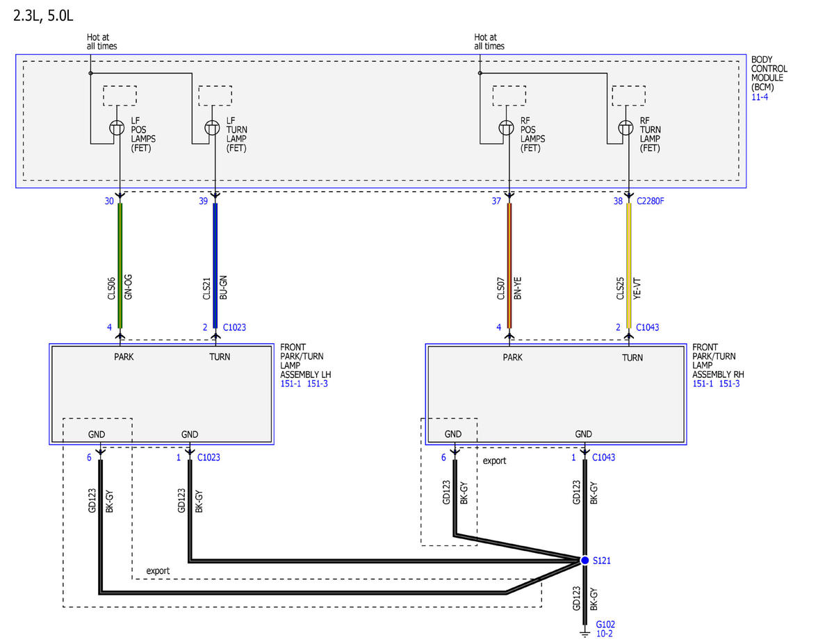Screen dimensions: 834x644
Task: Select the RF POS LAMPS FET symbol
Action: point(509,129)
